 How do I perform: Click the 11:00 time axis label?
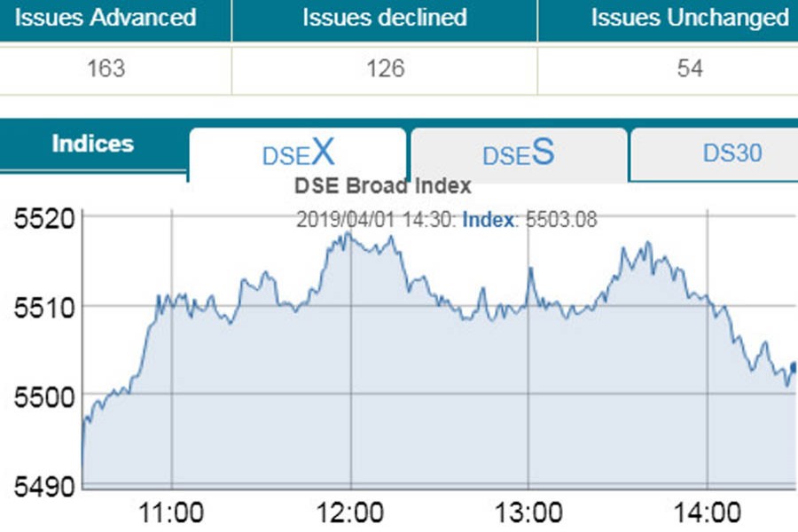tap(173, 513)
